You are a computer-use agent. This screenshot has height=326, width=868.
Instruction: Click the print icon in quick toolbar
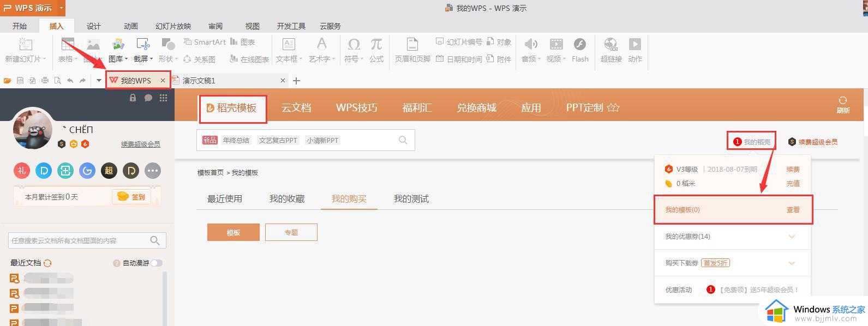pos(45,81)
